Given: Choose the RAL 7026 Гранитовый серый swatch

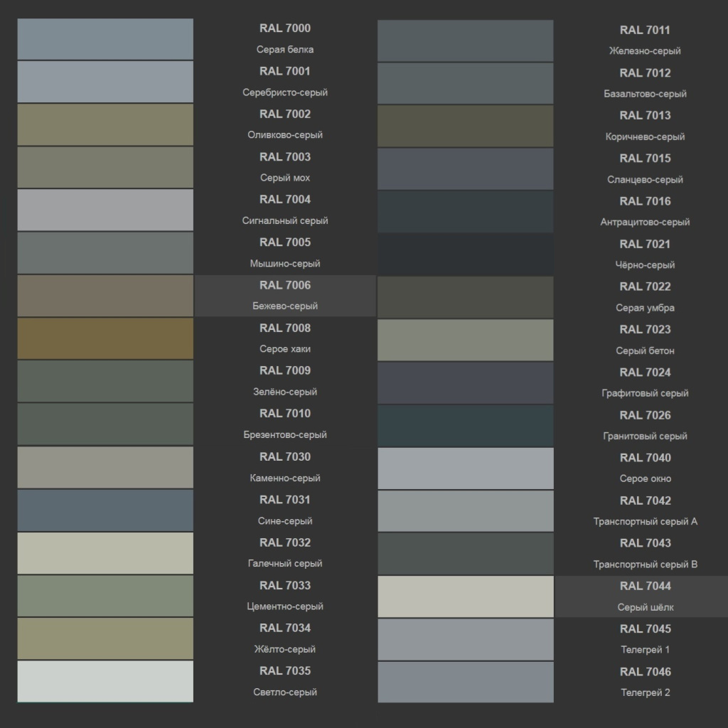Looking at the screenshot, I should click(465, 426).
